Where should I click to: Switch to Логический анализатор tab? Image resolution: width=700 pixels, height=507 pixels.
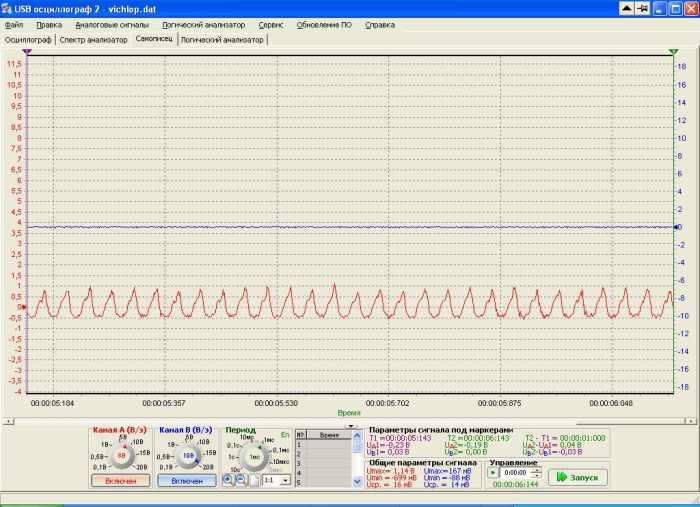(222, 40)
